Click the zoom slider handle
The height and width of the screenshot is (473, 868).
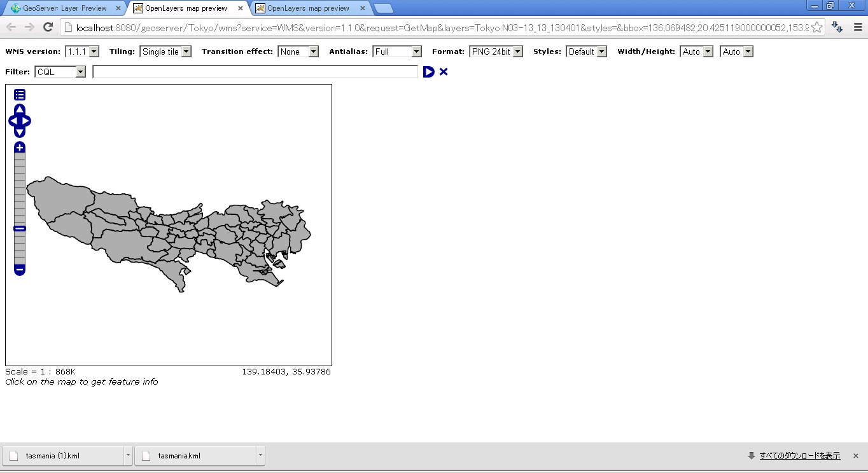point(20,228)
